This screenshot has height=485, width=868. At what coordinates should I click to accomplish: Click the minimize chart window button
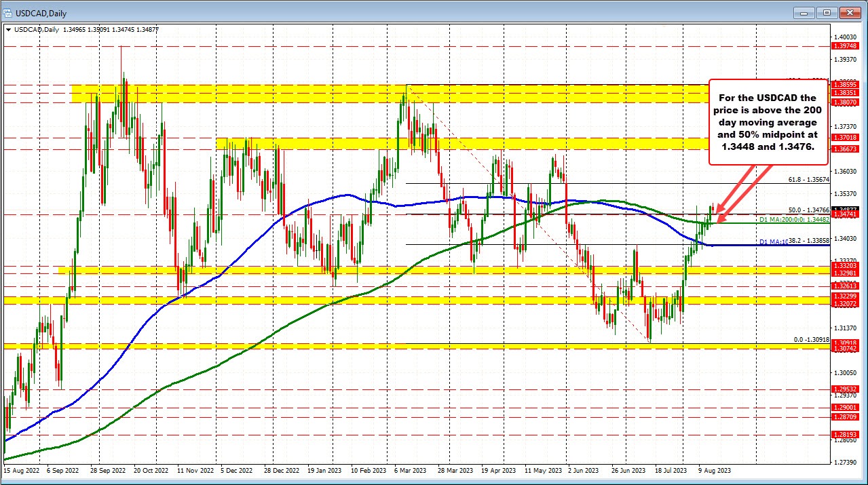click(803, 12)
